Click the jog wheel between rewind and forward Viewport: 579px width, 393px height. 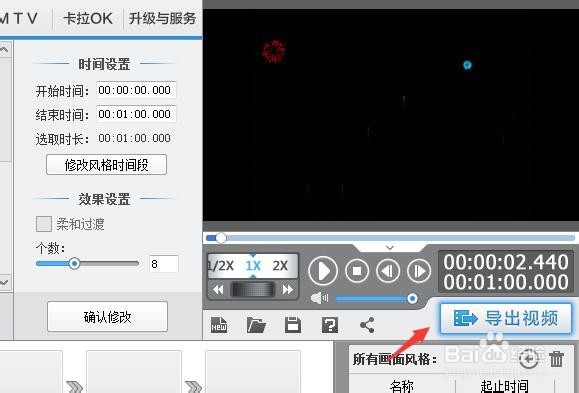pos(253,290)
